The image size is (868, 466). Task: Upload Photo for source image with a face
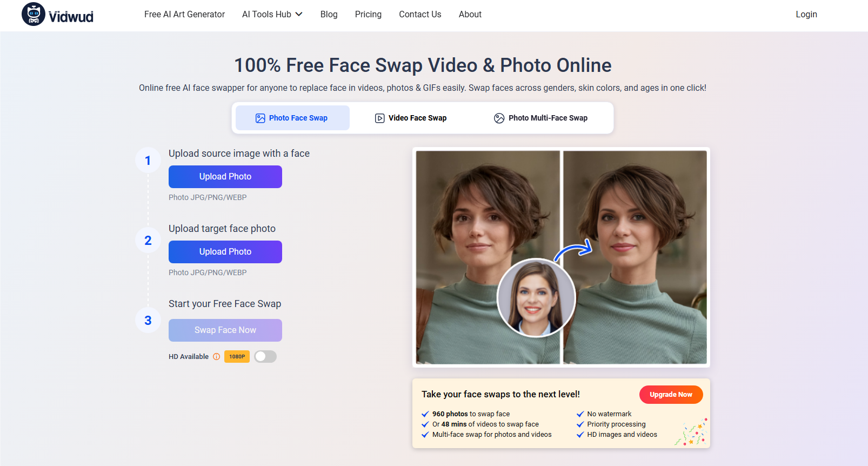pyautogui.click(x=225, y=177)
